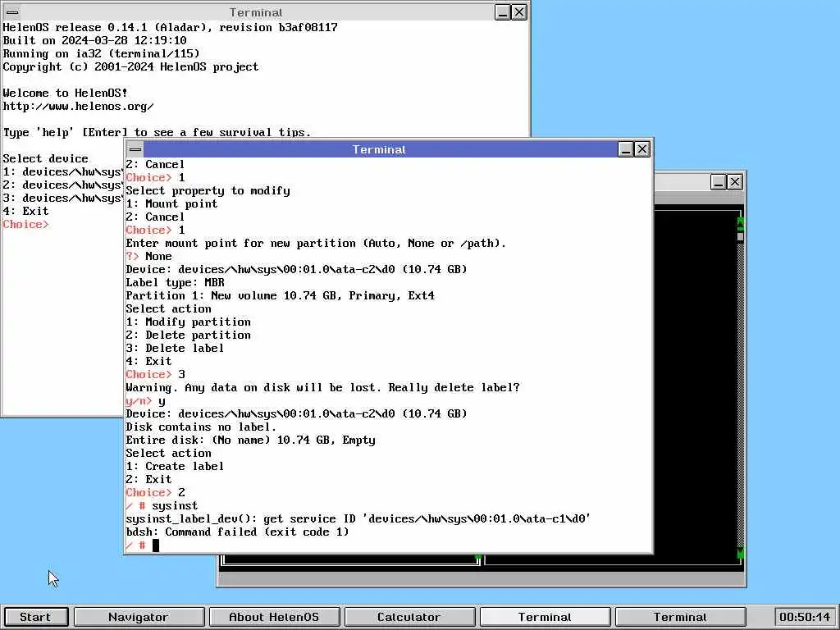Image resolution: width=840 pixels, height=630 pixels.
Task: Click the '1: Modify partition' option
Action: [188, 322]
